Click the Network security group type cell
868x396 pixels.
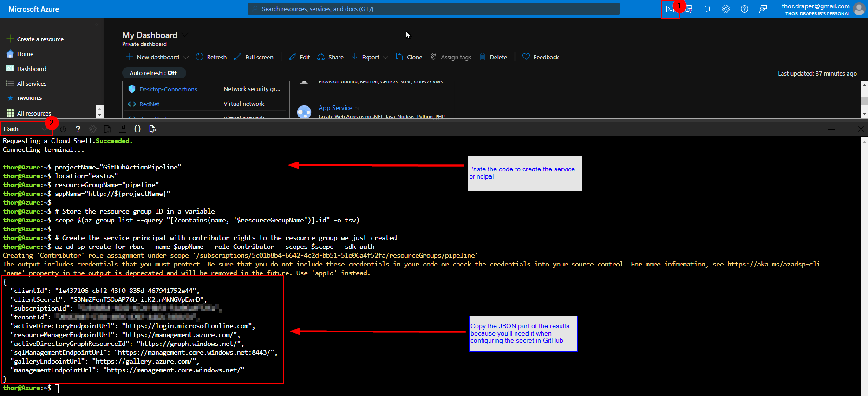click(252, 89)
